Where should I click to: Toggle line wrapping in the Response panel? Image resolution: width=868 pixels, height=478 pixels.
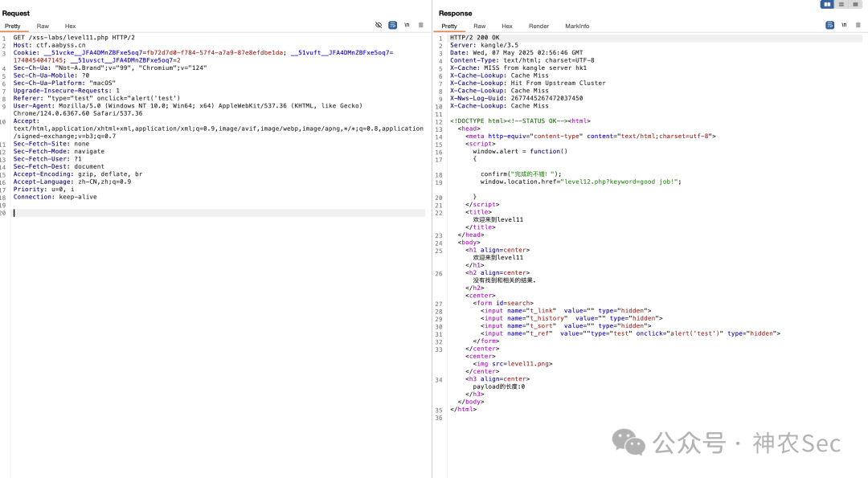(x=829, y=25)
